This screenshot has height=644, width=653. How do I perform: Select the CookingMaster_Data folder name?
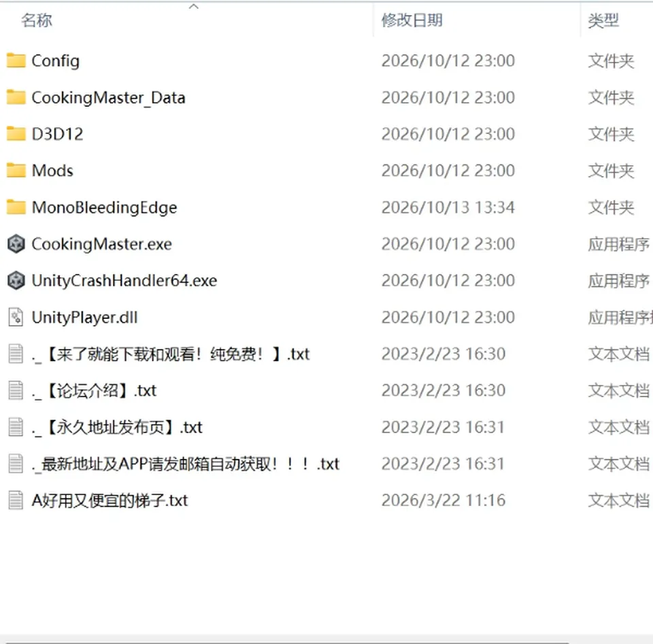click(108, 97)
